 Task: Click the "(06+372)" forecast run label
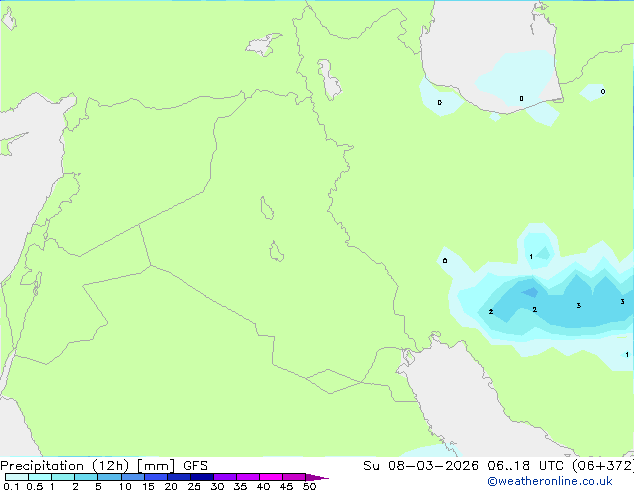click(x=602, y=466)
